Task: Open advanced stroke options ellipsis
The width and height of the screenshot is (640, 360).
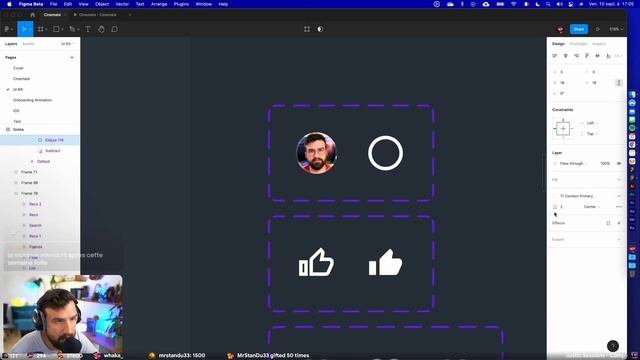Action: [619, 207]
